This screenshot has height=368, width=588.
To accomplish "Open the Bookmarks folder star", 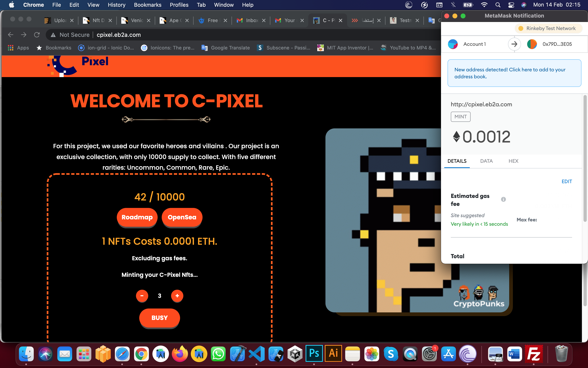I will (54, 48).
